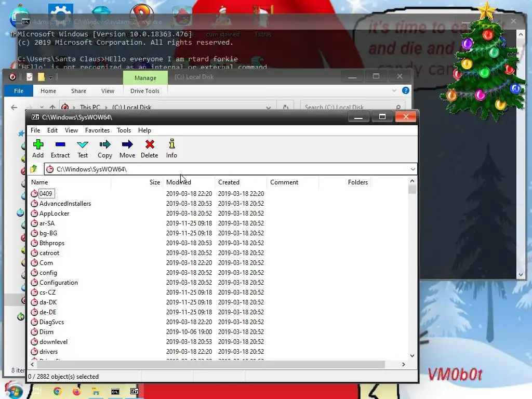This screenshot has width=532, height=399.
Task: Sort by the Name column header
Action: point(69,182)
